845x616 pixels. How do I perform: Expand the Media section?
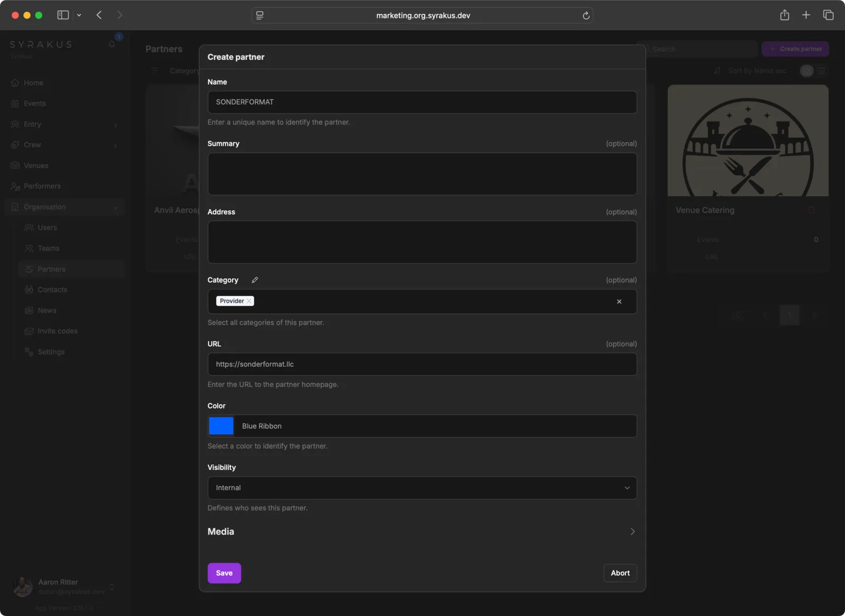(x=632, y=532)
